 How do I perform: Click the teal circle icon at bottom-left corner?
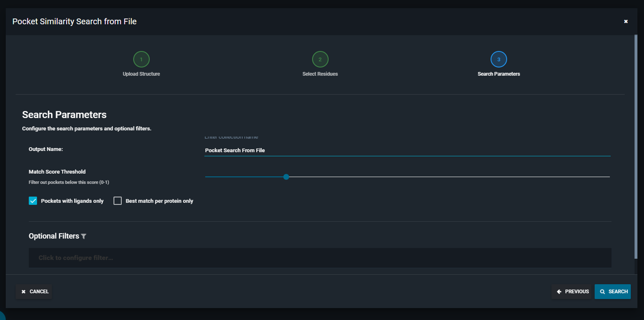[2, 316]
